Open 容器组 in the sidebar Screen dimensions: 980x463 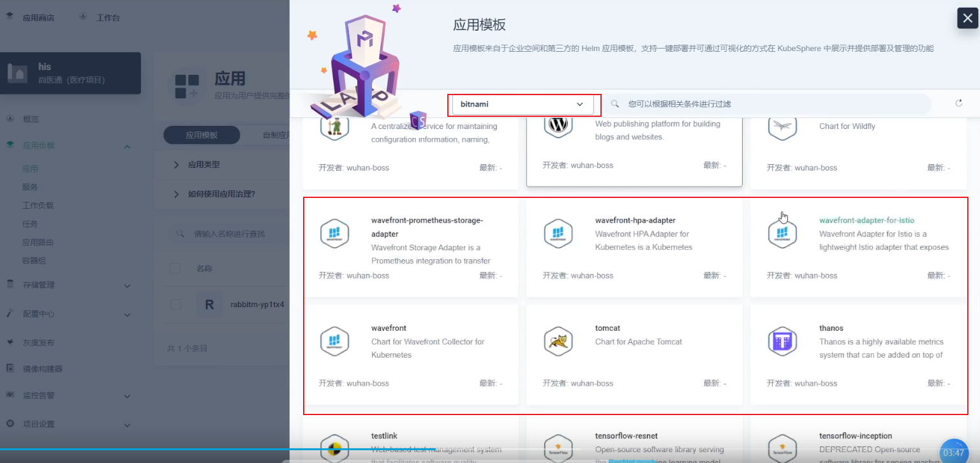(34, 261)
